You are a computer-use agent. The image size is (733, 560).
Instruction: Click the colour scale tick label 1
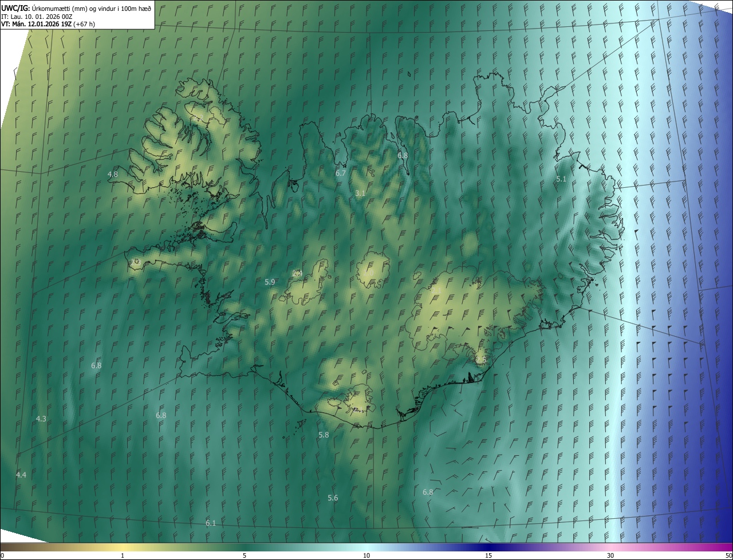pos(123,556)
